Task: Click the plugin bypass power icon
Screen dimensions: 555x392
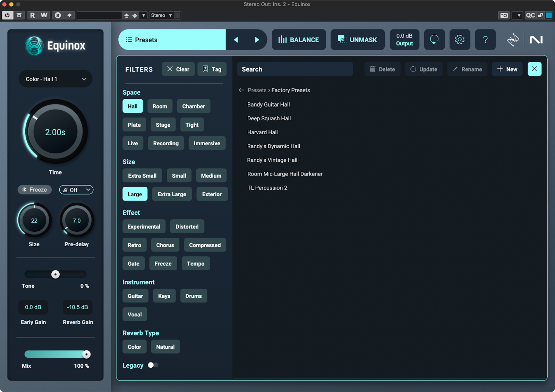Action: (7, 15)
